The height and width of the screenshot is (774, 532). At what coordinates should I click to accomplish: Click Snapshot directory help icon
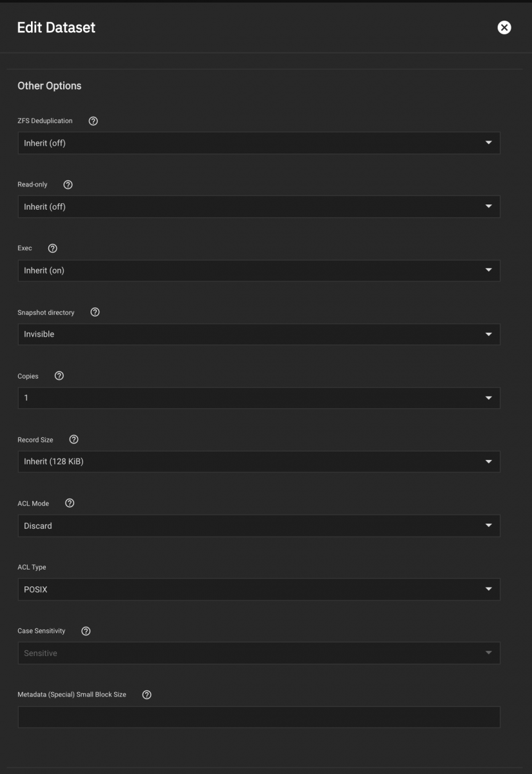pyautogui.click(x=95, y=312)
